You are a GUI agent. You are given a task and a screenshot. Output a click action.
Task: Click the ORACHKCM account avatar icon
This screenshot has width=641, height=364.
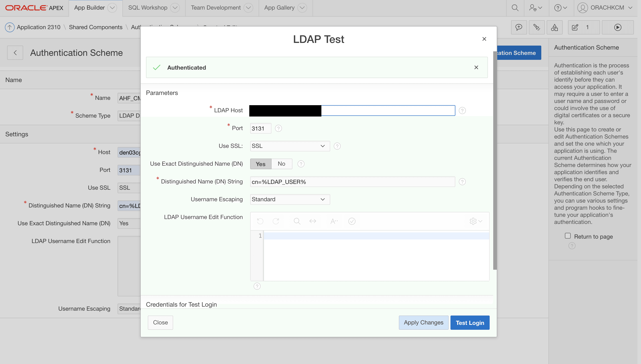coord(582,8)
